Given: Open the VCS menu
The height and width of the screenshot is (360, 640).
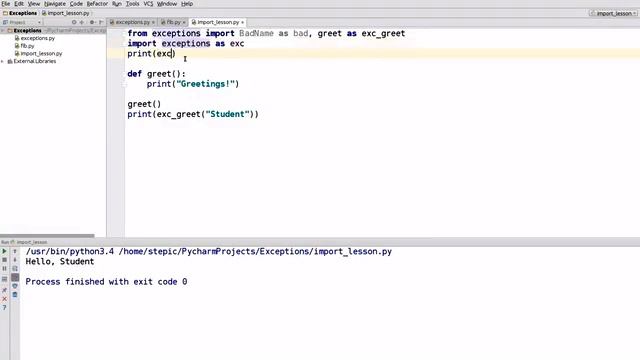Looking at the screenshot, I should point(148,4).
